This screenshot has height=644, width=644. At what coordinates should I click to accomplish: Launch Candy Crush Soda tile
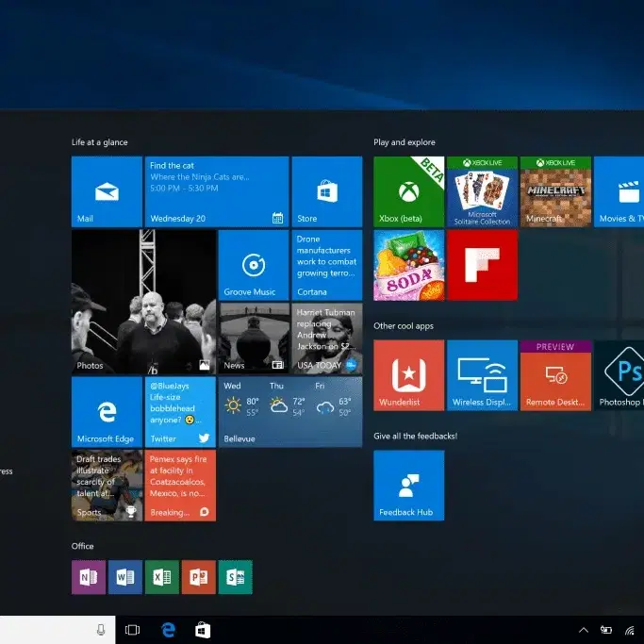[408, 265]
